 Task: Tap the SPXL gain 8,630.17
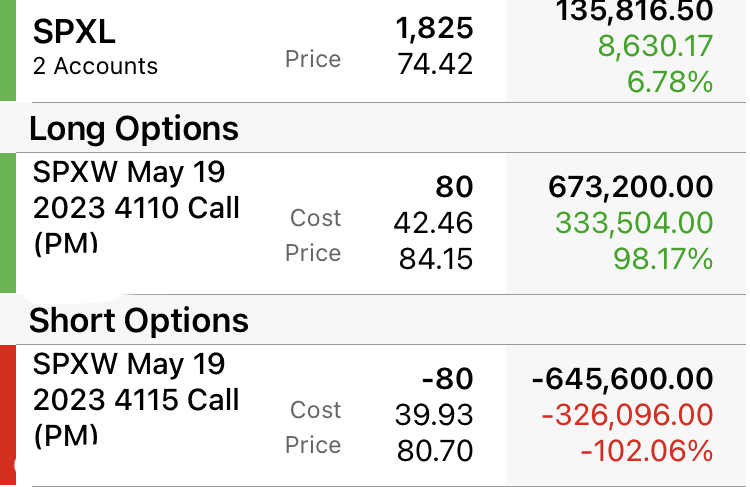pos(655,46)
